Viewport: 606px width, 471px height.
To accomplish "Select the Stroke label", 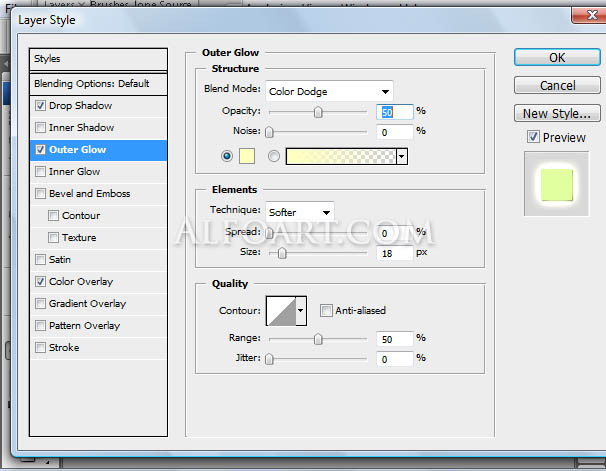I will tap(64, 348).
